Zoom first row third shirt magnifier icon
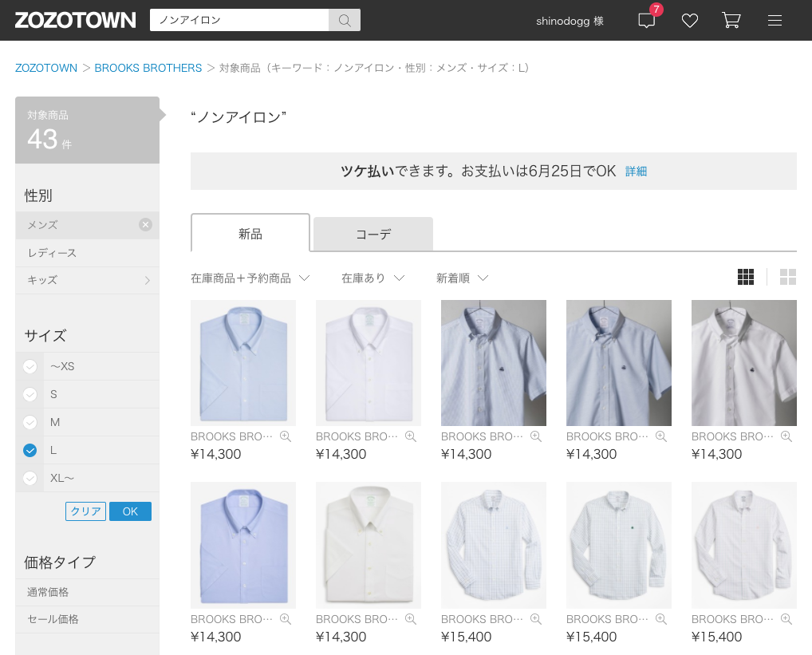The height and width of the screenshot is (655, 812). click(536, 436)
